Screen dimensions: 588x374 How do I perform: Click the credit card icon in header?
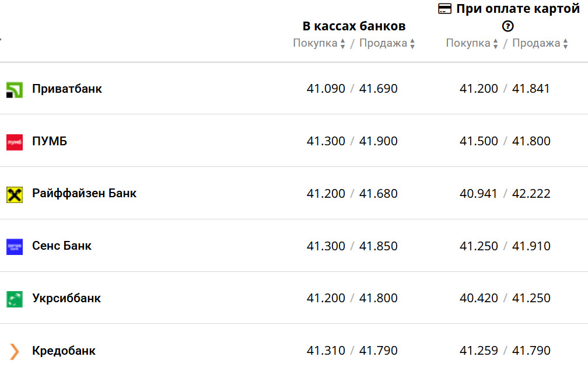445,9
